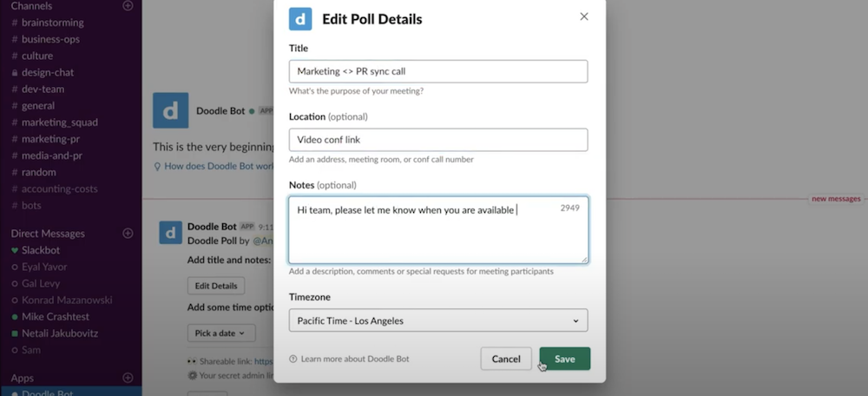868x396 pixels.
Task: Edit the Title field with Marketing PR sync call
Action: [x=437, y=71]
